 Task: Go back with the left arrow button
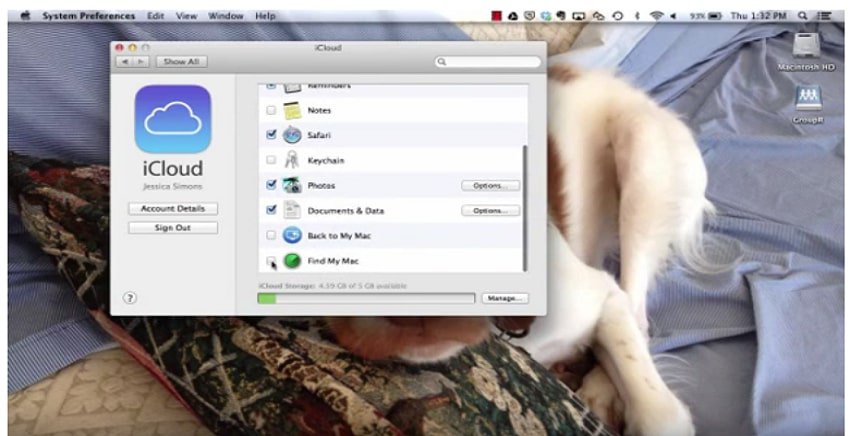pyautogui.click(x=124, y=62)
